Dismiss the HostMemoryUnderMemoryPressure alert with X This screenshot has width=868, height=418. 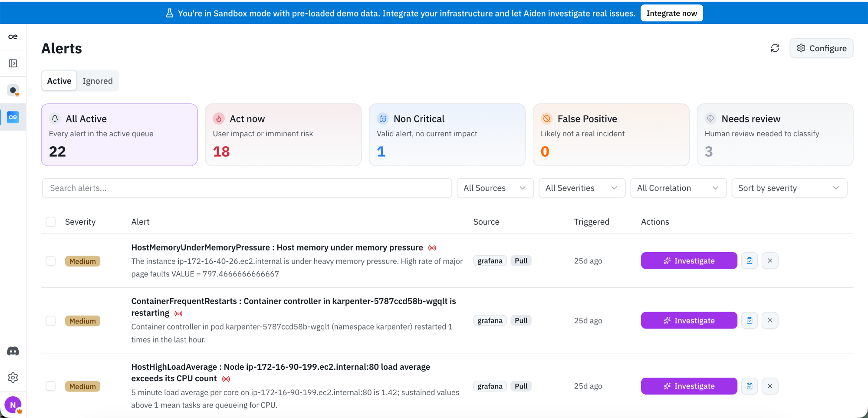[770, 261]
